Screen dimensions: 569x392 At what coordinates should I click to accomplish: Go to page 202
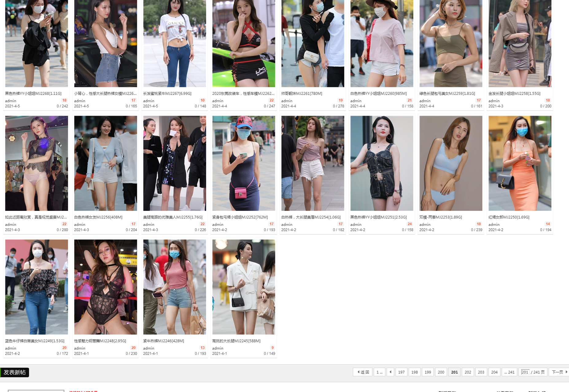point(468,372)
